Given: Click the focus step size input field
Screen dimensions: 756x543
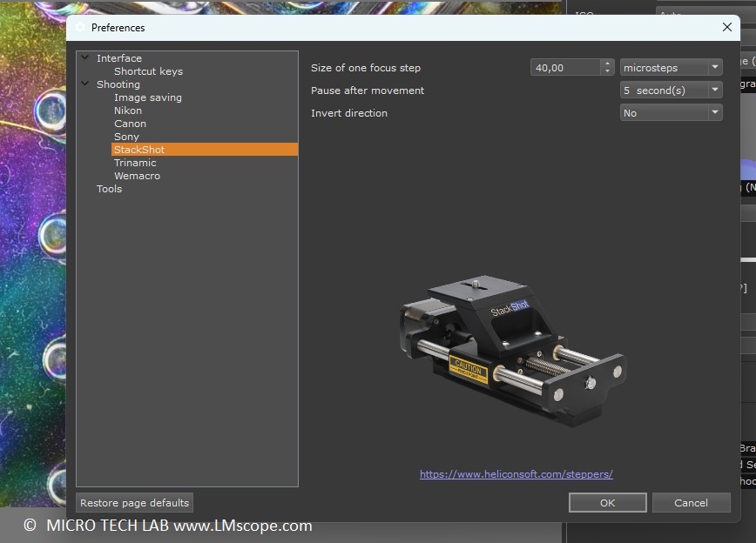Looking at the screenshot, I should click(x=564, y=68).
